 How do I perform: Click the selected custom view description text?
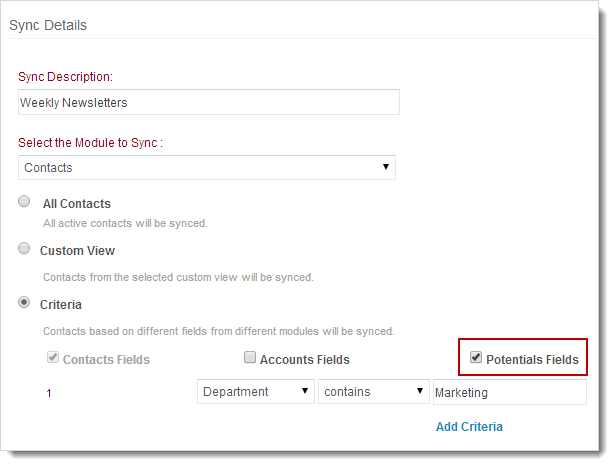click(178, 277)
